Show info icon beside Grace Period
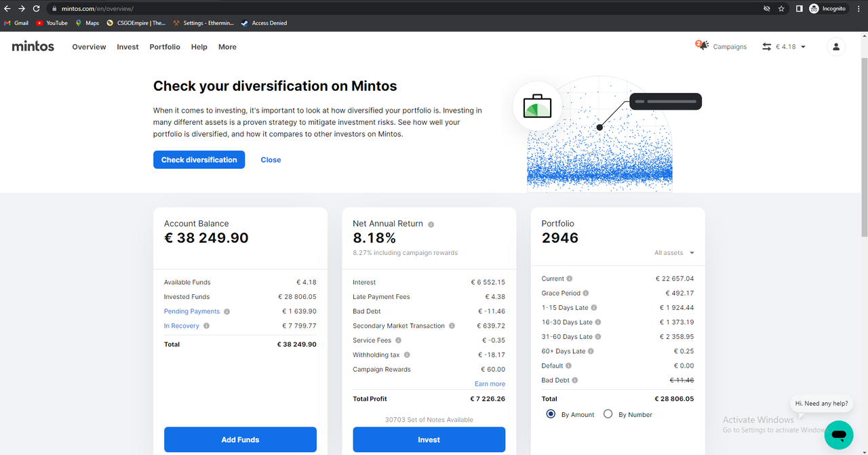868x455 pixels. [x=586, y=294]
